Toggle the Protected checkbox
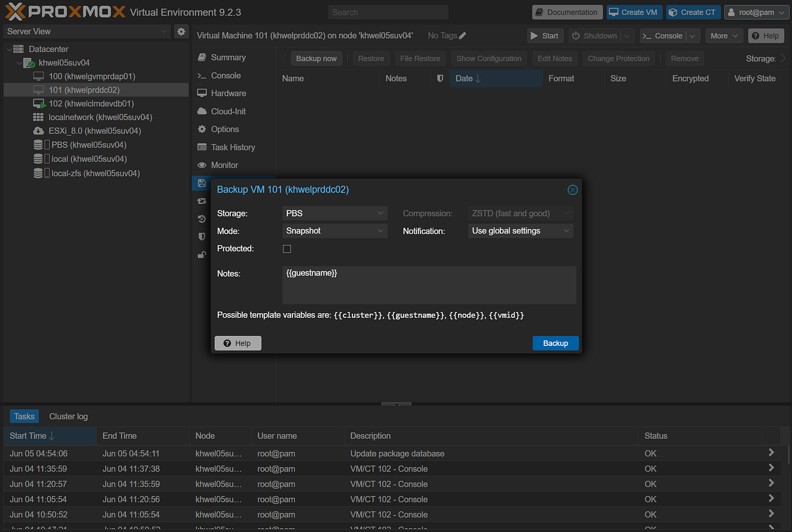Image resolution: width=792 pixels, height=532 pixels. click(x=287, y=249)
